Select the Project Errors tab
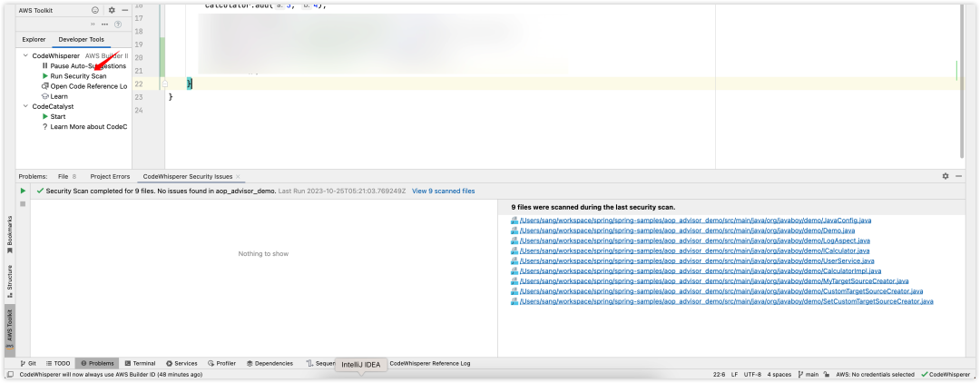 click(110, 177)
